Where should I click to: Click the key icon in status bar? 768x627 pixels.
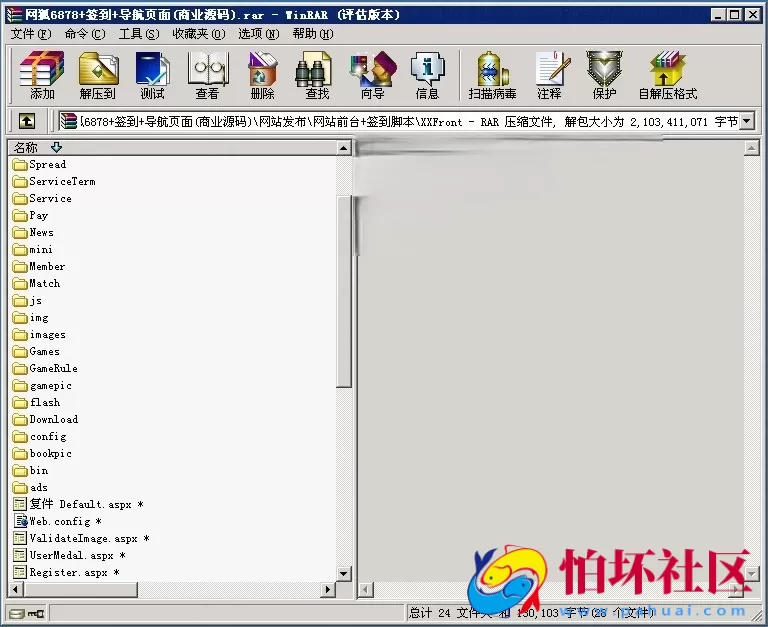36,613
